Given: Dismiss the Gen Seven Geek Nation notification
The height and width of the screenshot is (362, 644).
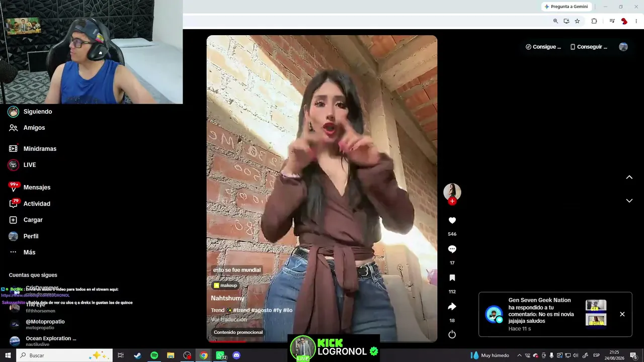Looking at the screenshot, I should tap(622, 314).
